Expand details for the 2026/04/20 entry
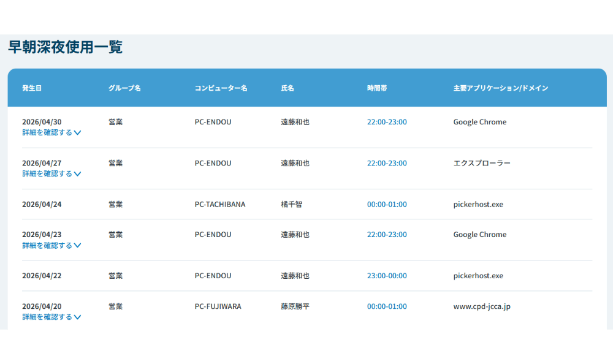This screenshot has width=613, height=364. [51, 317]
